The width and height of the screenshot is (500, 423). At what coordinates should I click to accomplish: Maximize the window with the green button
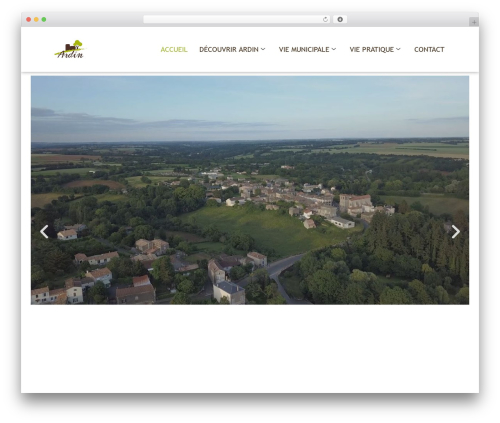pos(44,20)
